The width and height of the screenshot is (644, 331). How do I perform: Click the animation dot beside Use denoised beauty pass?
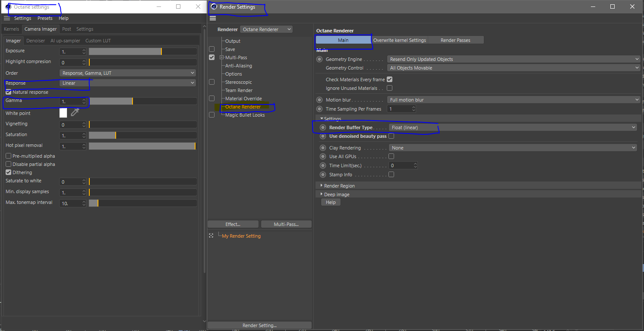coord(323,136)
